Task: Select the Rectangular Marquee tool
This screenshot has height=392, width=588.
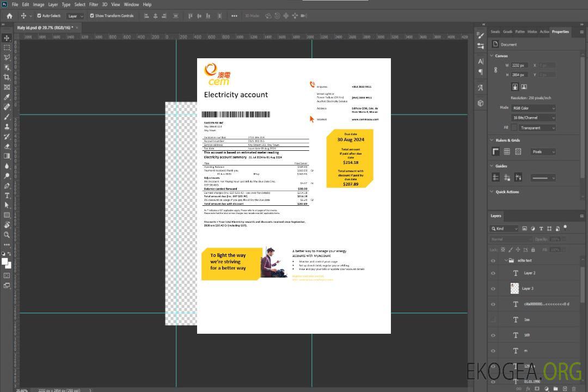Action: point(7,48)
